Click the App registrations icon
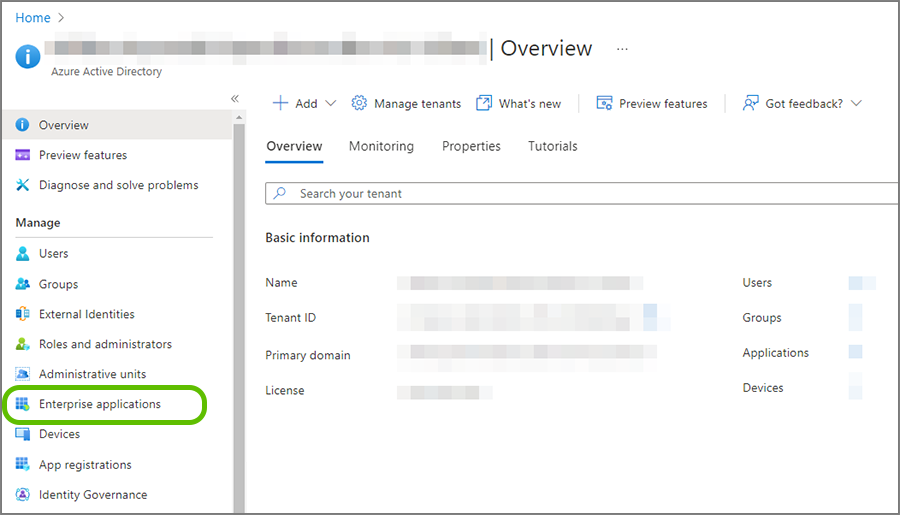This screenshot has height=515, width=900. tap(23, 465)
